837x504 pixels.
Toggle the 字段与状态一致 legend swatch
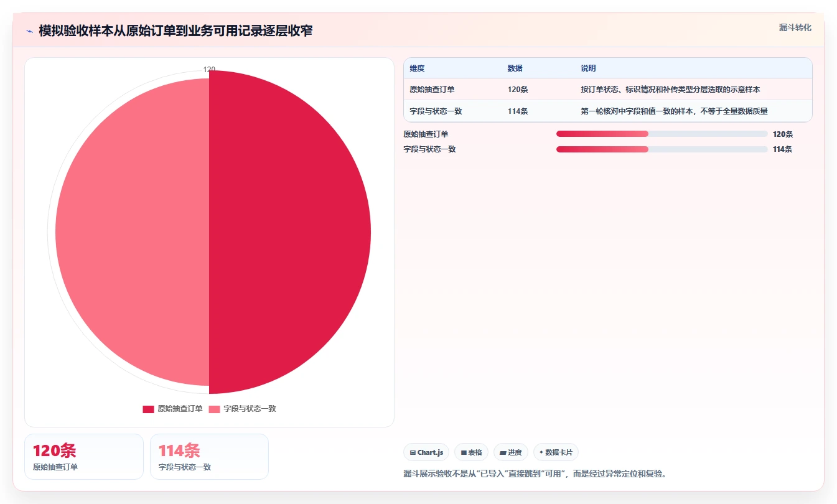(214, 409)
